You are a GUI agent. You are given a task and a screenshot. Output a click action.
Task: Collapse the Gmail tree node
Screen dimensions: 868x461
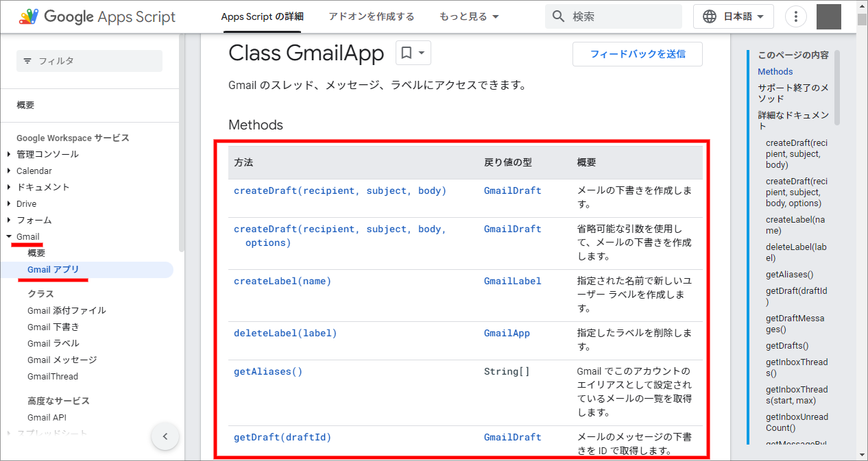pos(9,236)
